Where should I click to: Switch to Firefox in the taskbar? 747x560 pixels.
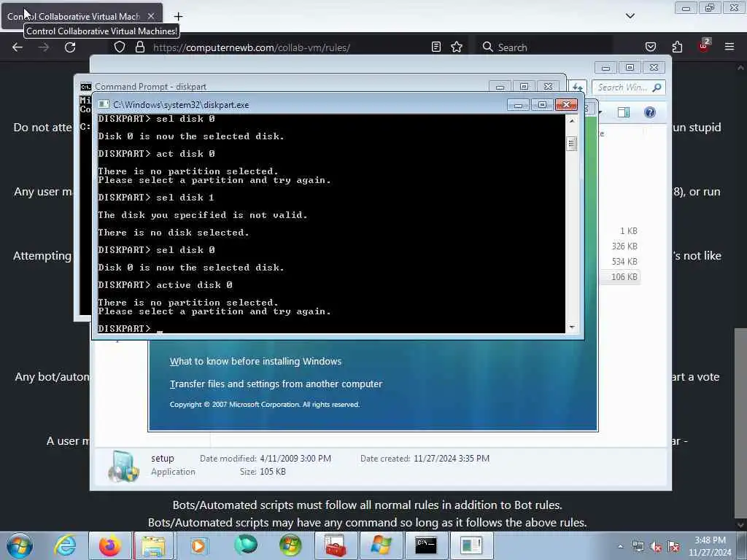(x=110, y=545)
